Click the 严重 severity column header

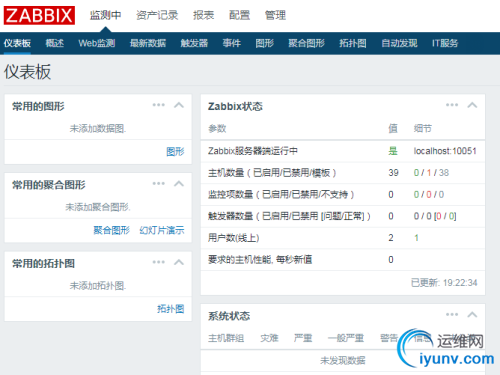click(x=303, y=338)
